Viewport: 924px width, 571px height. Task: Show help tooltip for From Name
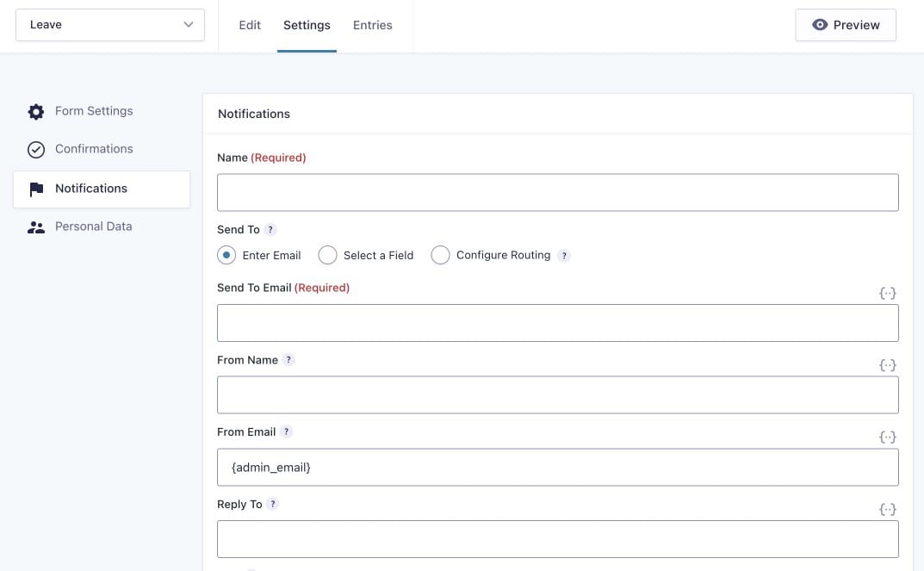point(288,360)
